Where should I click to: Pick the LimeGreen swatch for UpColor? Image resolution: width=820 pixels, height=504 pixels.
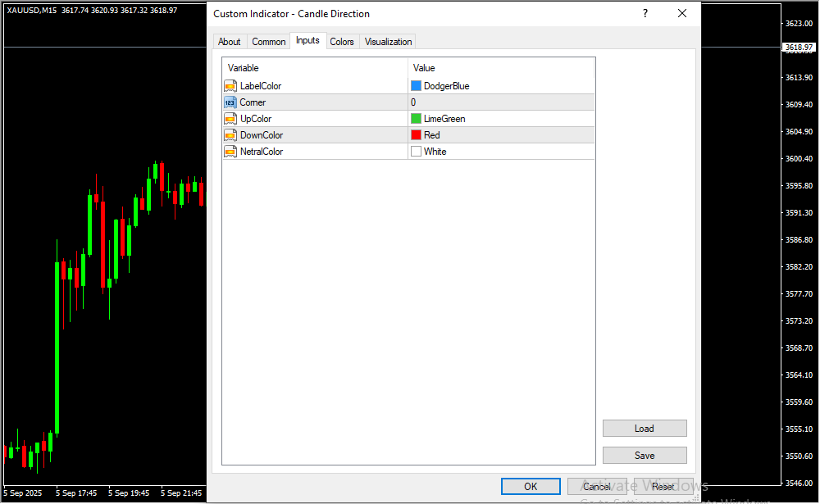(x=416, y=119)
